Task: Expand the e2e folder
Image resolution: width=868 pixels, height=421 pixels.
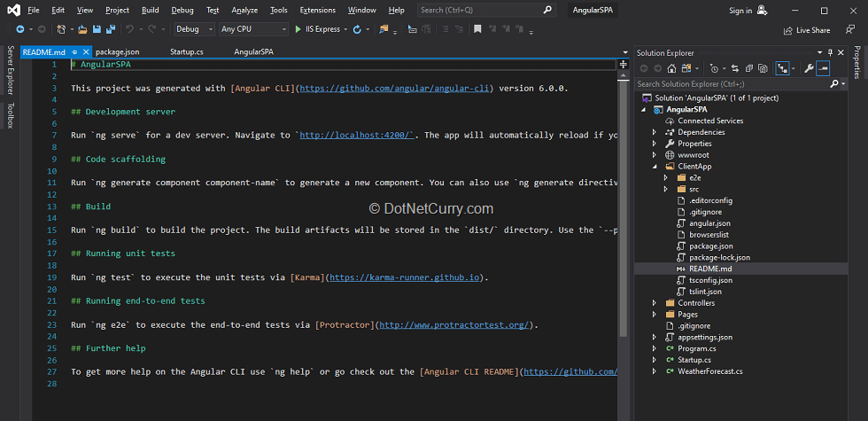Action: coord(666,178)
